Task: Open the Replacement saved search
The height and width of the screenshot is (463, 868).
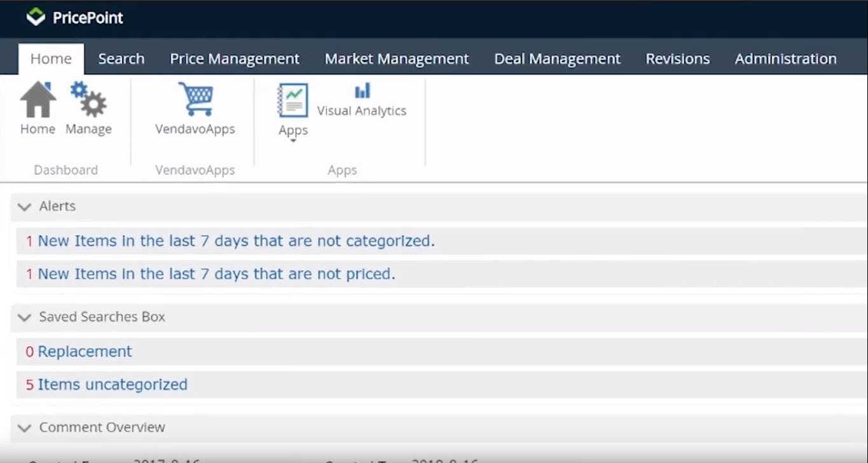Action: pos(85,351)
